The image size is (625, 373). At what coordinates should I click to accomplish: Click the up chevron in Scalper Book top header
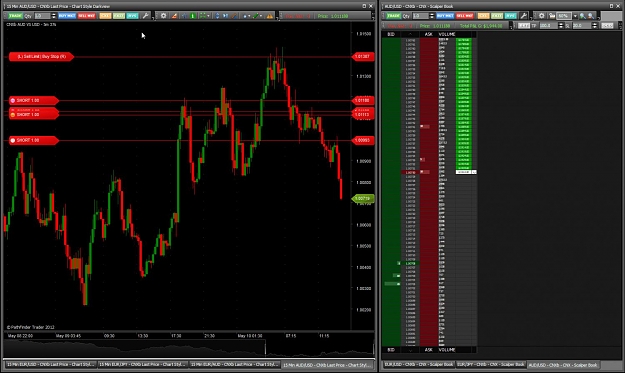[x=410, y=34]
